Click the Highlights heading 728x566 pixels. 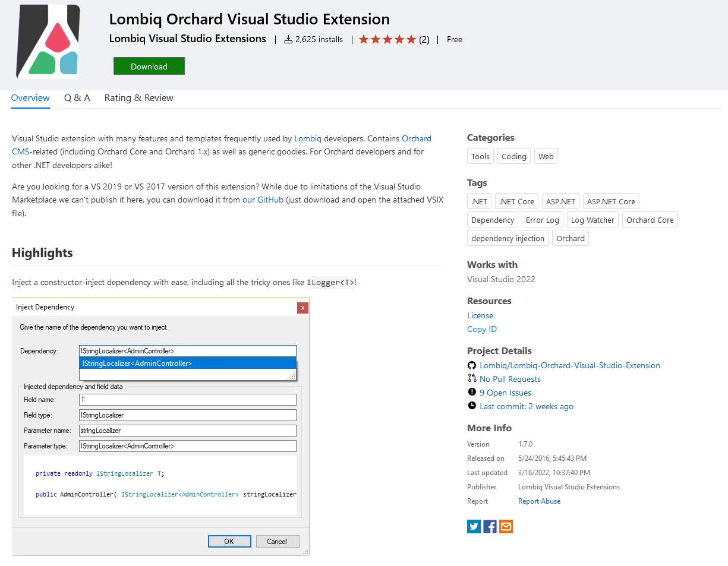pos(42,253)
